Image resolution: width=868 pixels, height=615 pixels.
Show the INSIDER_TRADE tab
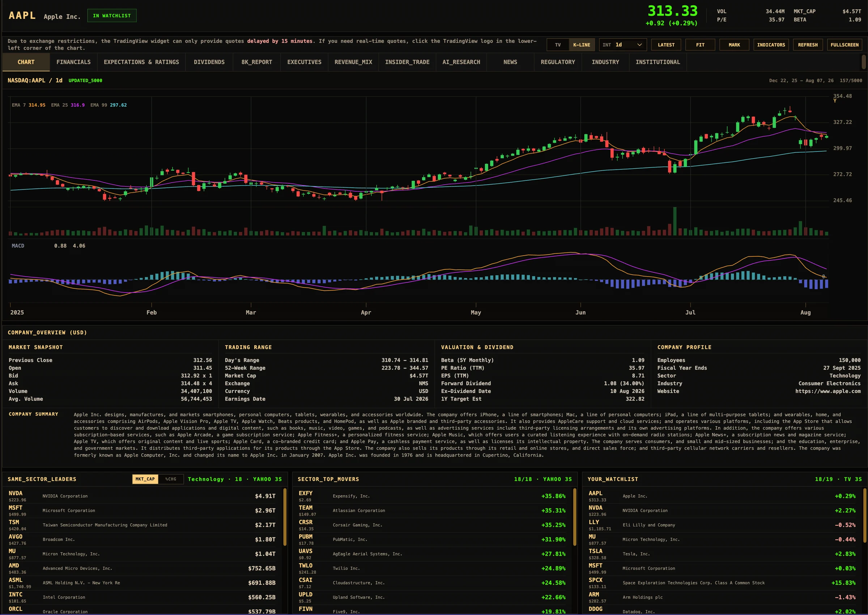(407, 62)
